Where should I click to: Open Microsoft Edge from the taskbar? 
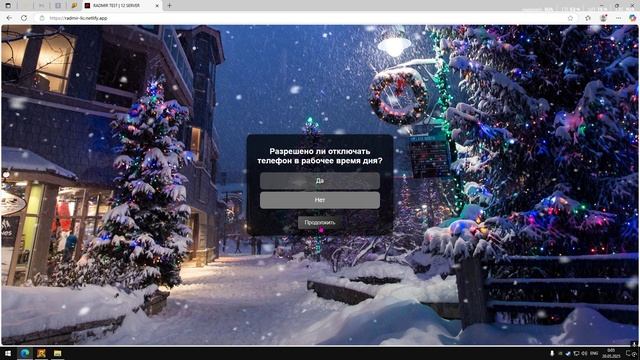(x=25, y=353)
